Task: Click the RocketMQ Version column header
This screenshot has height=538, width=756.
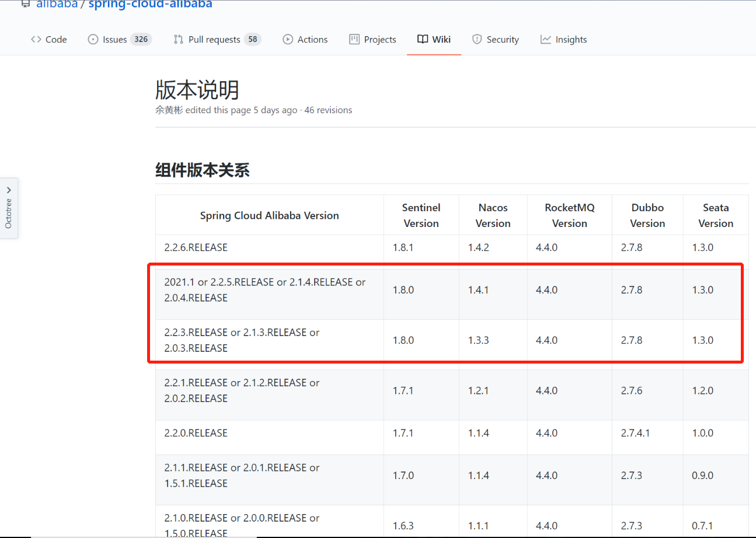Action: point(569,215)
